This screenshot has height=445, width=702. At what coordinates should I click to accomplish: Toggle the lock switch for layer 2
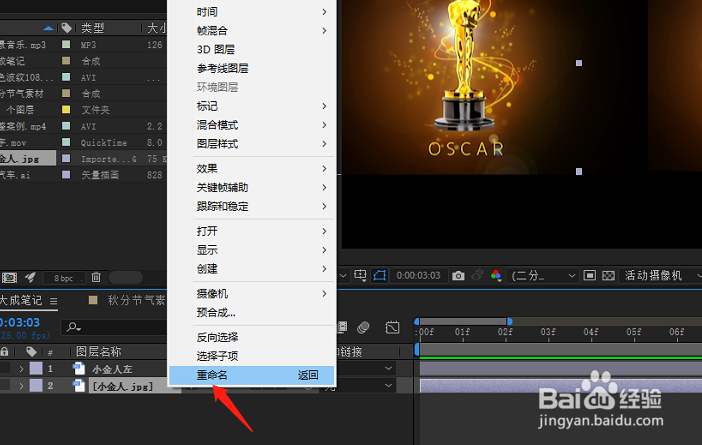[5, 385]
